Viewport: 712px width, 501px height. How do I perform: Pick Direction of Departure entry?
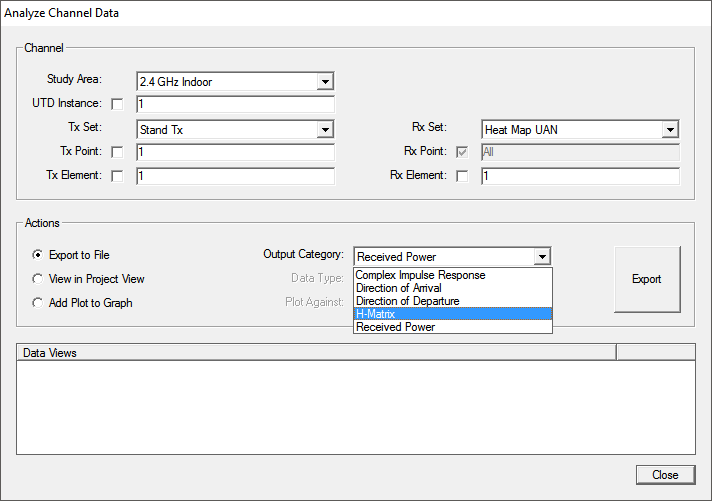coord(453,301)
